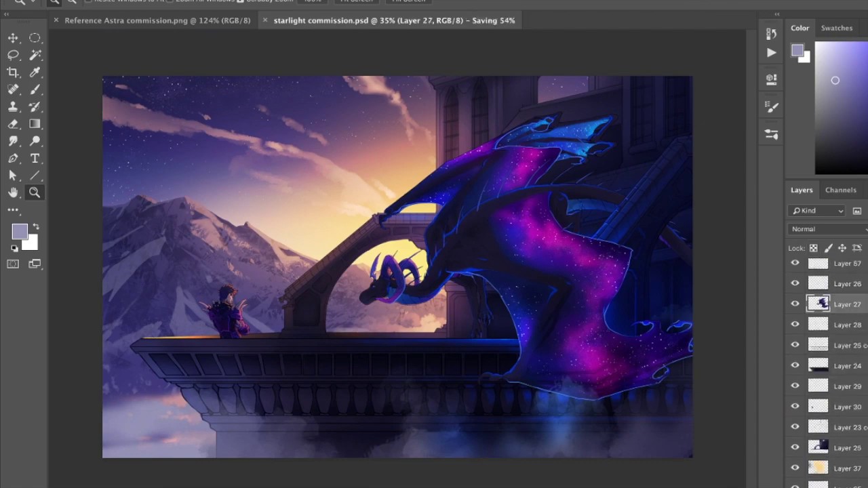Toggle visibility of Layer 25
This screenshot has width=868, height=488.
tap(795, 447)
